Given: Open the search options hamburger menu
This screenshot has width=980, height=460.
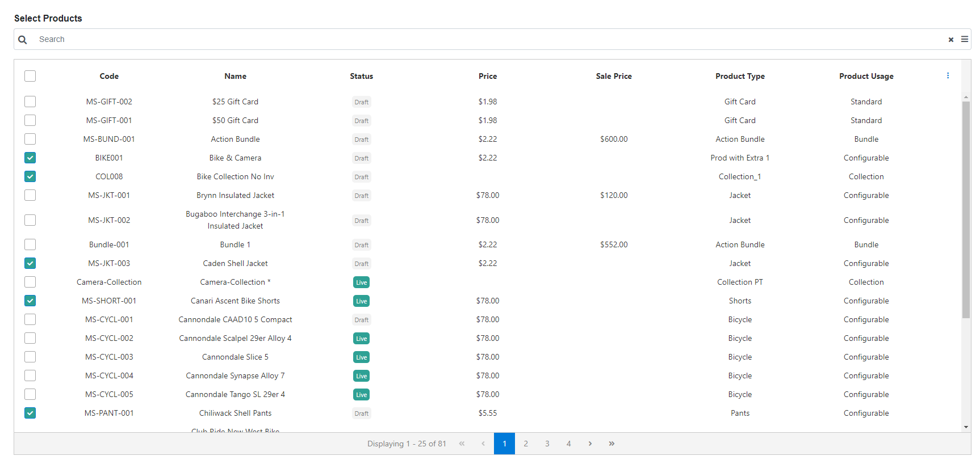Looking at the screenshot, I should pyautogui.click(x=965, y=39).
